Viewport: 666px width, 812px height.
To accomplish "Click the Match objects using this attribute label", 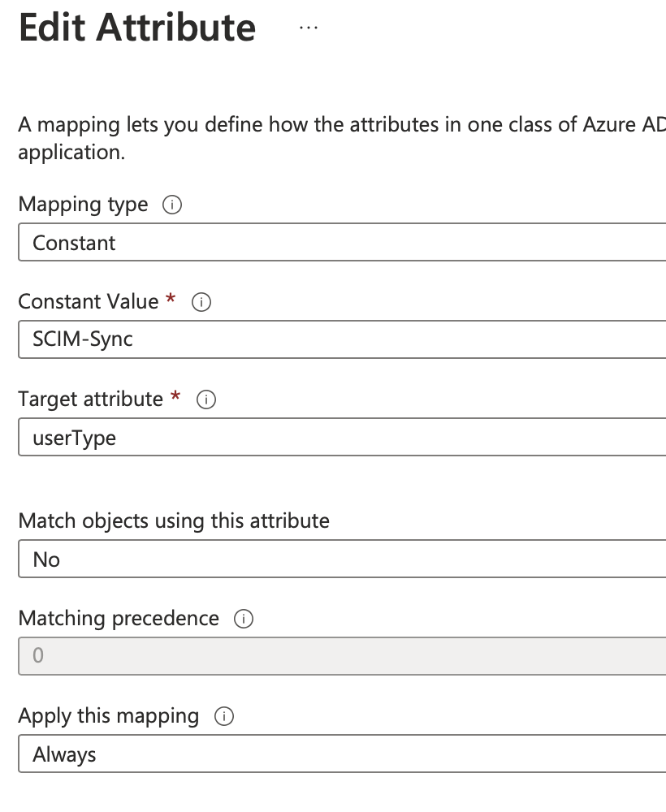I will click(174, 521).
